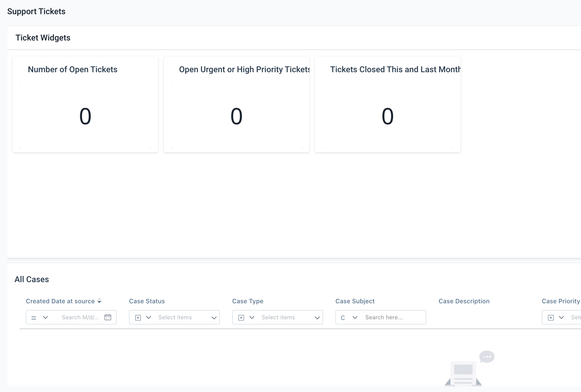Open Case Type Select items dropdown arrow
The width and height of the screenshot is (581, 392).
tap(317, 318)
